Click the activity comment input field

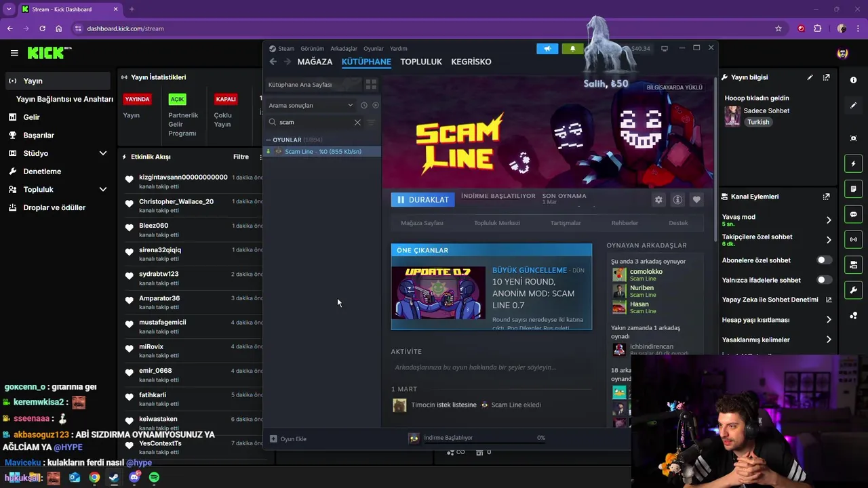click(492, 367)
